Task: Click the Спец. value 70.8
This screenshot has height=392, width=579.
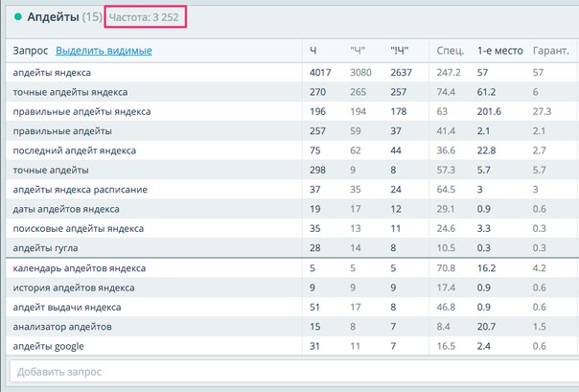Action: coord(446,268)
